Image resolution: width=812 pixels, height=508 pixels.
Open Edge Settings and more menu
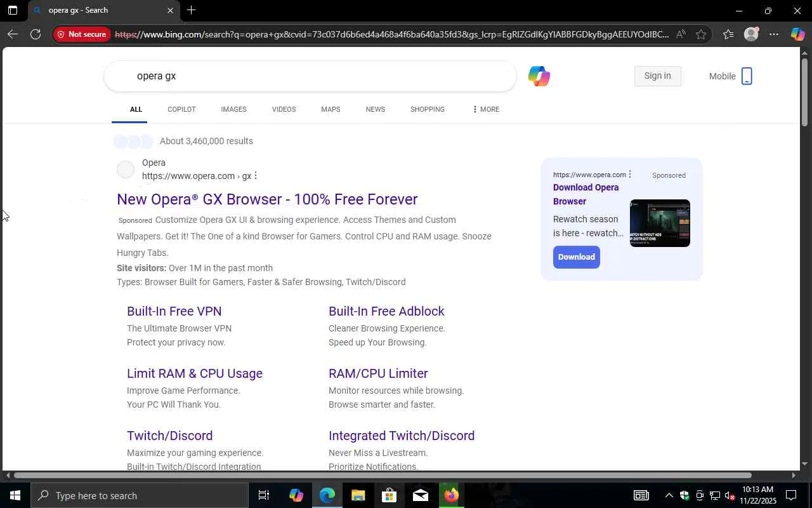coord(774,34)
